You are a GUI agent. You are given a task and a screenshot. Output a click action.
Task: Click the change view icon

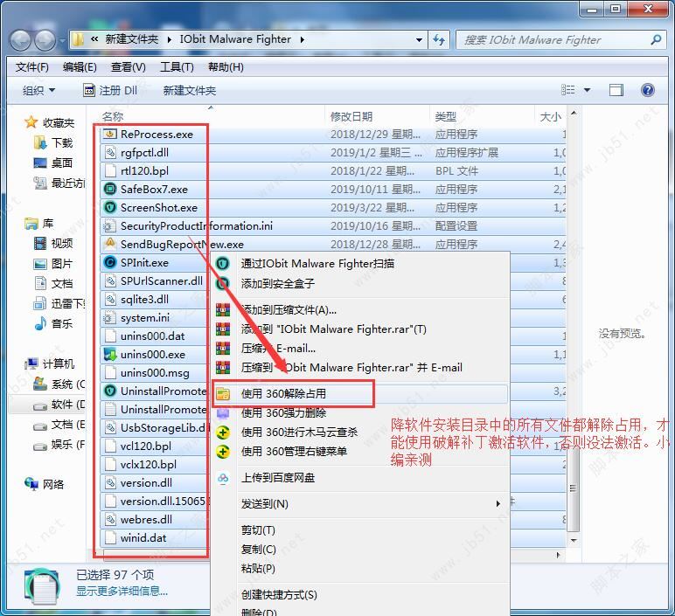click(x=568, y=90)
